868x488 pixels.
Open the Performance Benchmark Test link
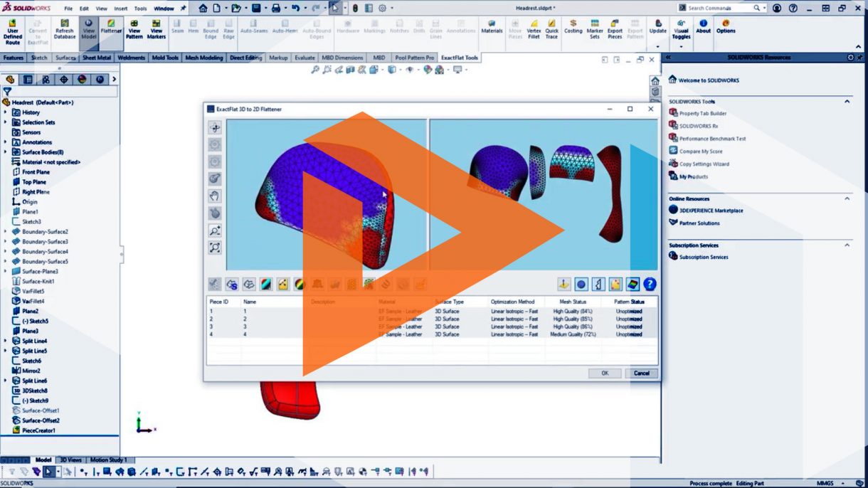[712, 139]
